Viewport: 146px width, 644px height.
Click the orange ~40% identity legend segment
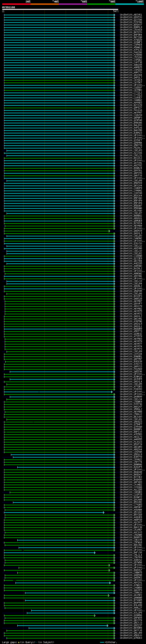pos(45,4)
